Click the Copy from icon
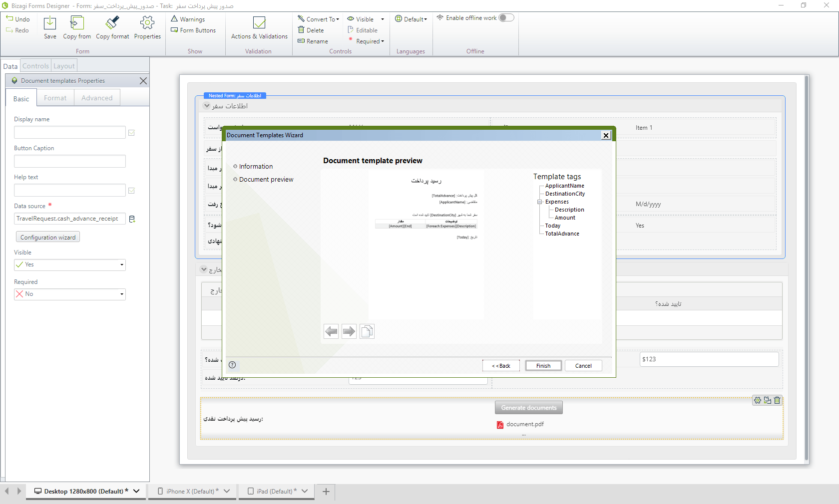The width and height of the screenshot is (839, 504). coord(77,23)
